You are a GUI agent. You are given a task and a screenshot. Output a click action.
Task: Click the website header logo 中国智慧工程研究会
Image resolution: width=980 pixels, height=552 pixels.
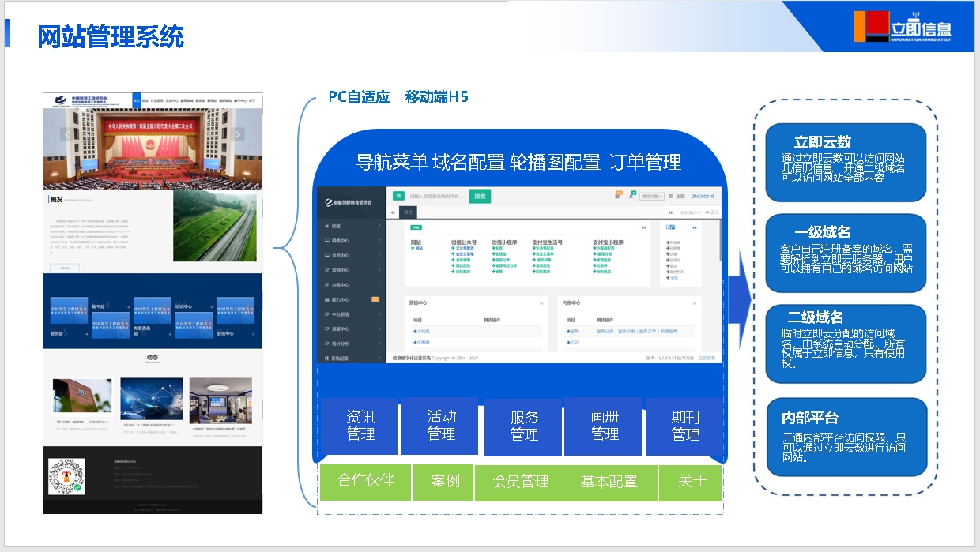pos(86,100)
